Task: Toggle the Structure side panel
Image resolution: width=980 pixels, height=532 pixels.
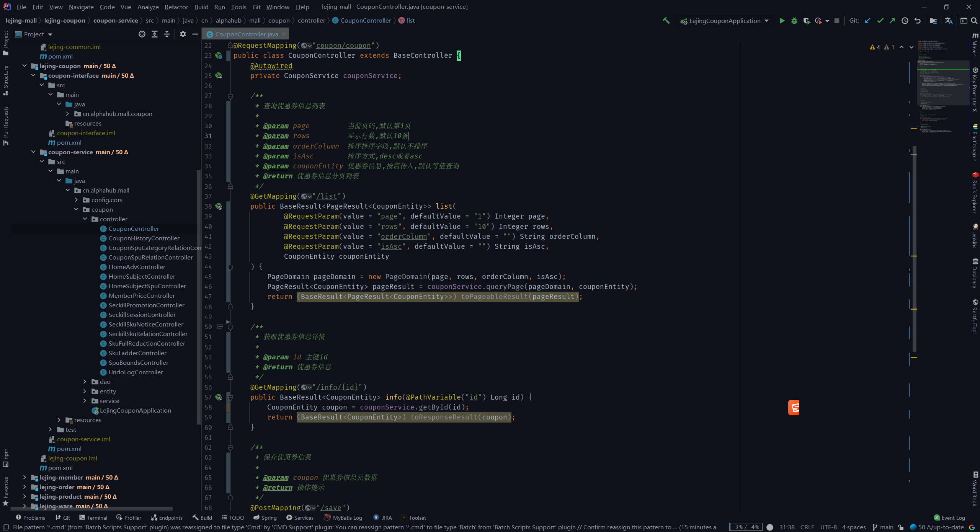Action: (6, 80)
